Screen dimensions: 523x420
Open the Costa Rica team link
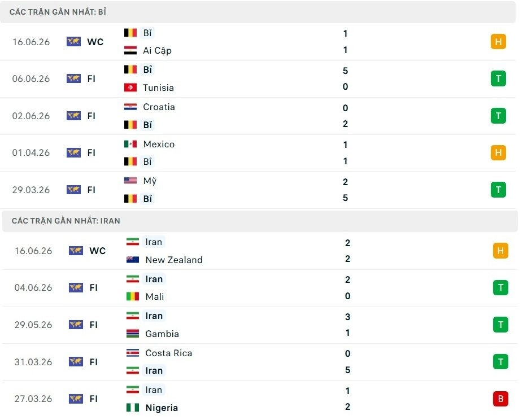pyautogui.click(x=168, y=353)
